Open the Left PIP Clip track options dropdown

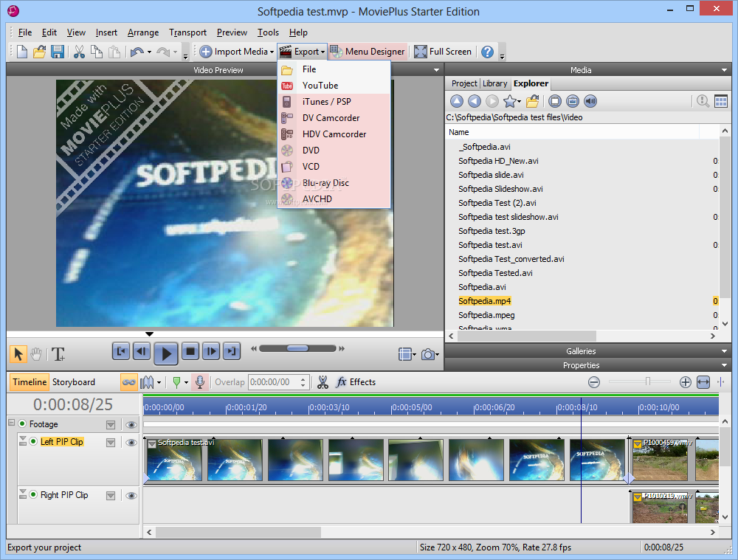pyautogui.click(x=111, y=443)
